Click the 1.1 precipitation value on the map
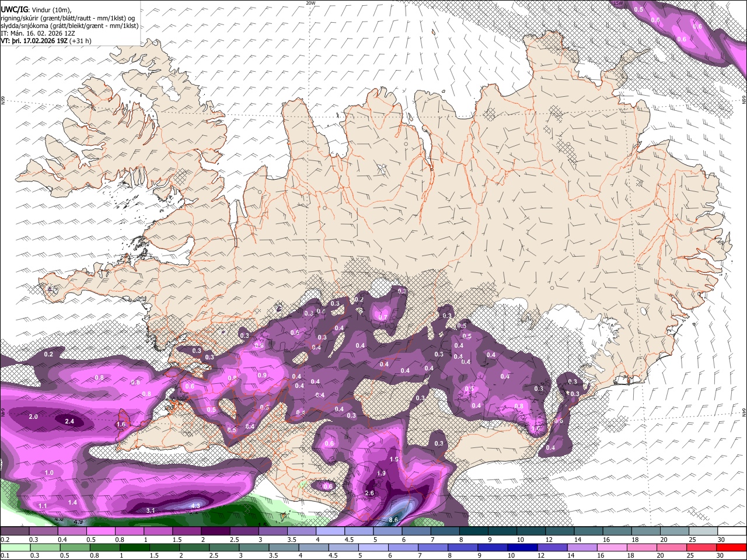Image resolution: width=747 pixels, height=560 pixels. (43, 506)
